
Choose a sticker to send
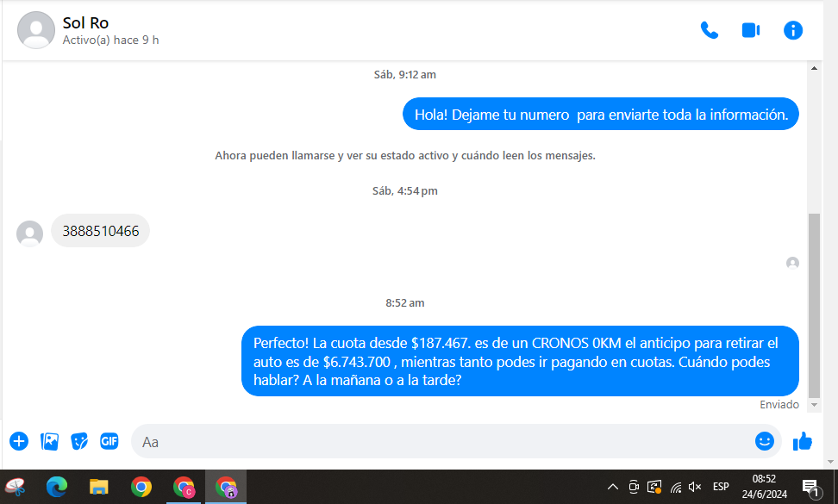click(x=79, y=442)
